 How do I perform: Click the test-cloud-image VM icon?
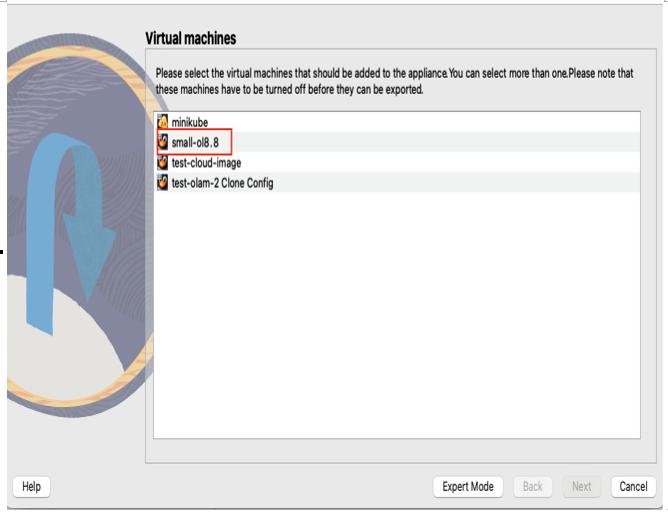[x=162, y=162]
